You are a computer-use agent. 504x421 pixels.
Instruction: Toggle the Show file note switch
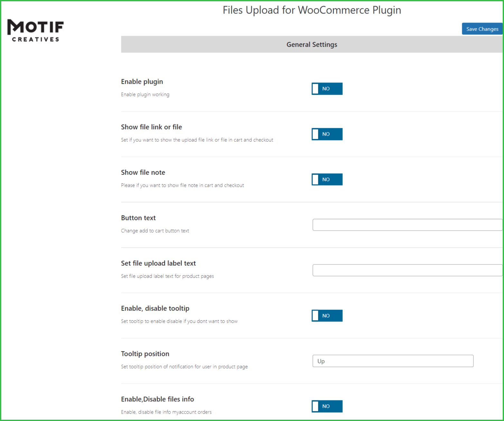327,179
